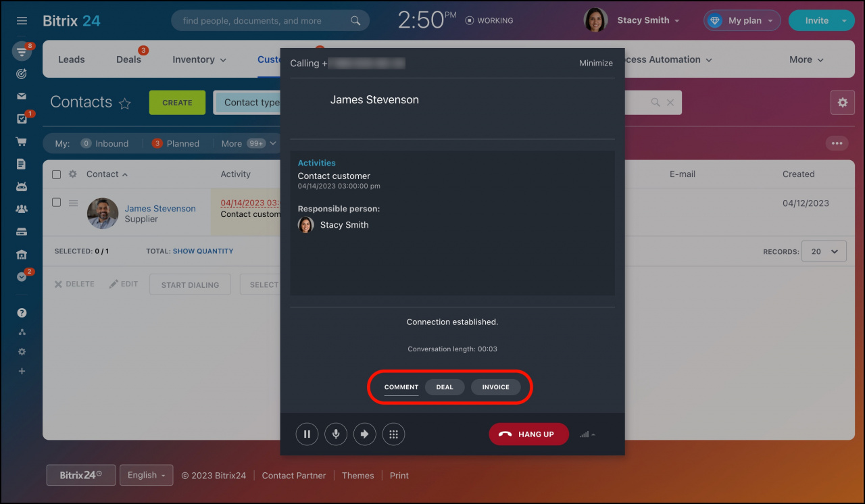Open the James Stevenson contact link
Viewport: 865px width, 504px height.
[x=160, y=209]
